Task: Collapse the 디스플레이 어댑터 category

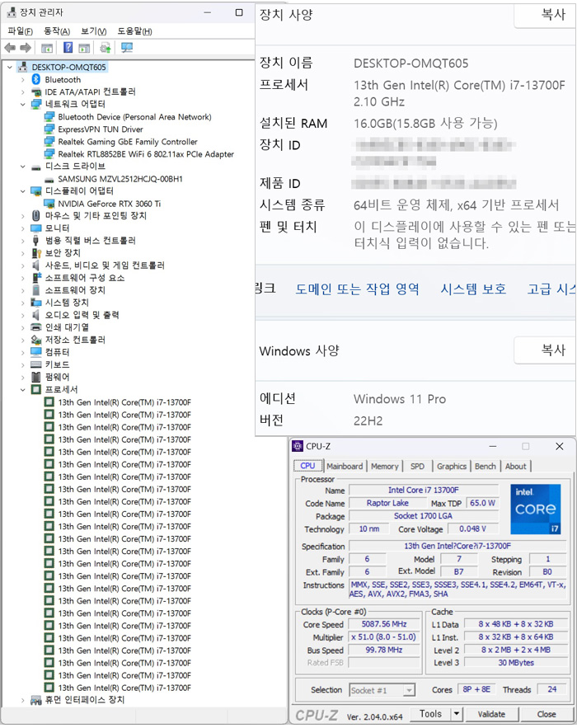Action: pos(23,190)
